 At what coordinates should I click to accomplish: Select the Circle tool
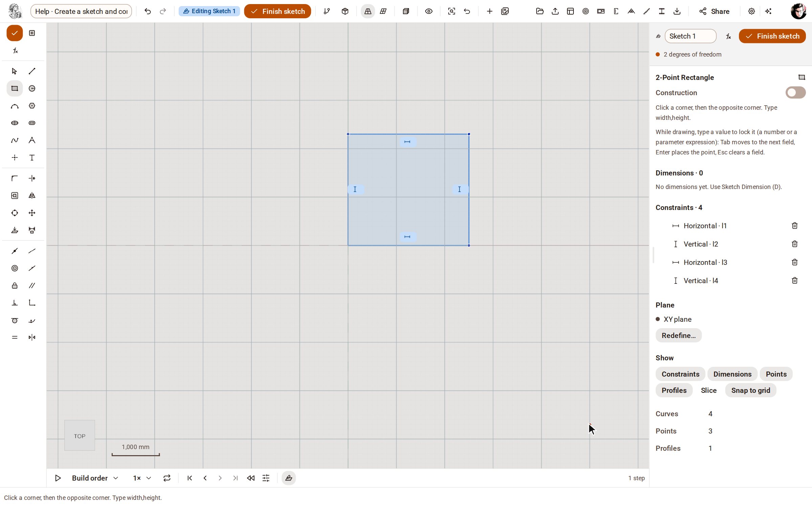(32, 88)
